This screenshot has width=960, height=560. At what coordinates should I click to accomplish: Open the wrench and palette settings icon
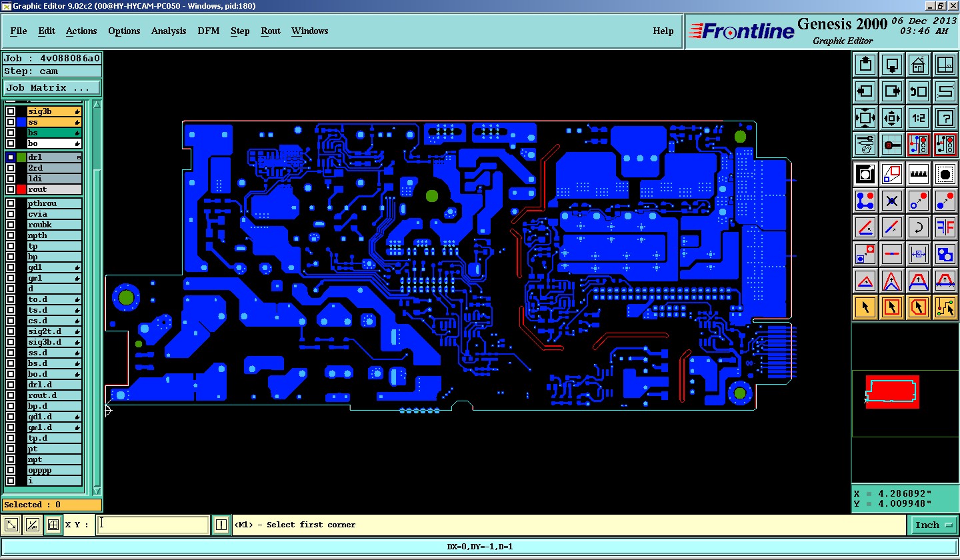tap(865, 145)
